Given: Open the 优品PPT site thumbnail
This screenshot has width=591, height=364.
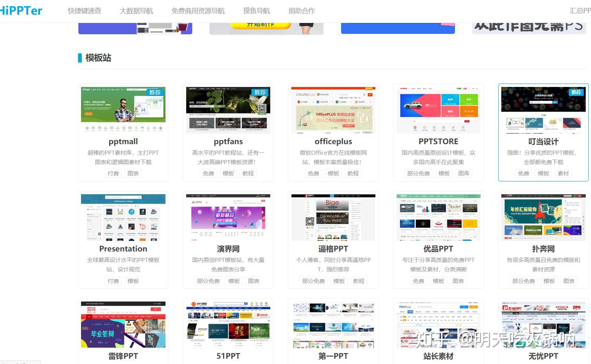Looking at the screenshot, I should pos(438,217).
